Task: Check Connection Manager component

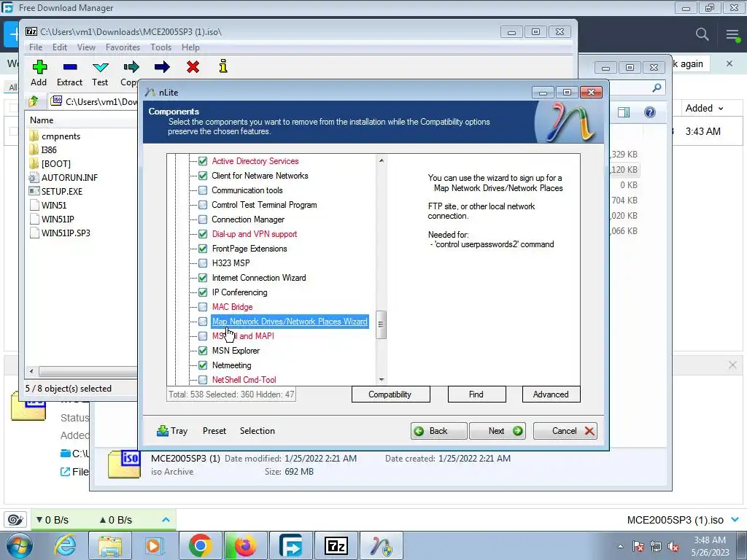Action: tap(203, 219)
